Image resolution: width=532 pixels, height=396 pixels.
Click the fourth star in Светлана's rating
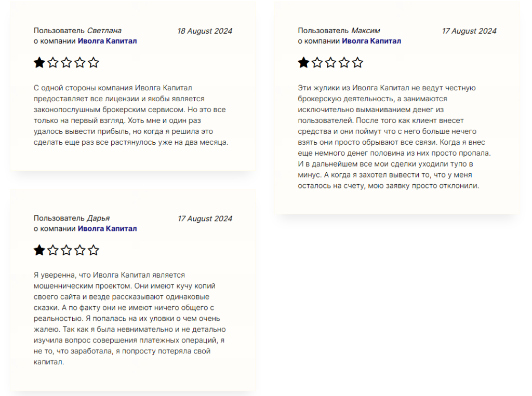click(x=80, y=63)
